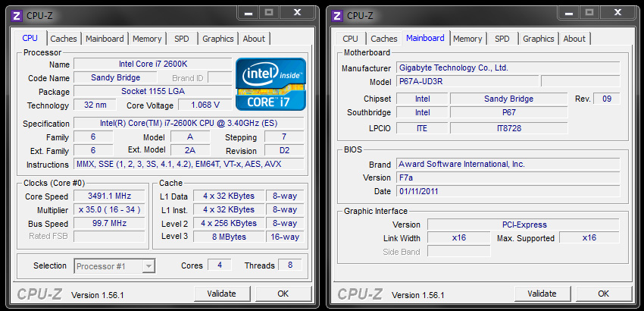Click the Cores value 4

click(x=219, y=265)
